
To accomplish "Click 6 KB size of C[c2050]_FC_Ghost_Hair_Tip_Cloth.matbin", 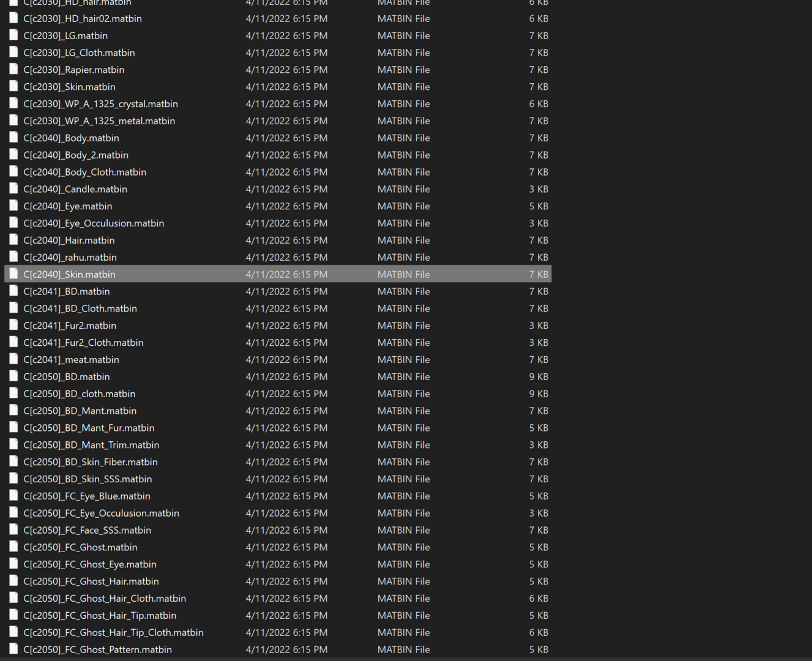I will (538, 633).
